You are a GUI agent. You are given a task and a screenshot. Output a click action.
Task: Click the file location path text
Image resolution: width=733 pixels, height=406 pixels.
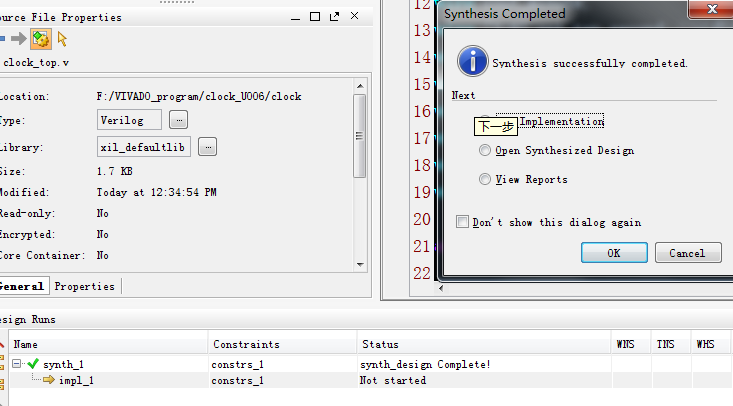click(x=199, y=96)
